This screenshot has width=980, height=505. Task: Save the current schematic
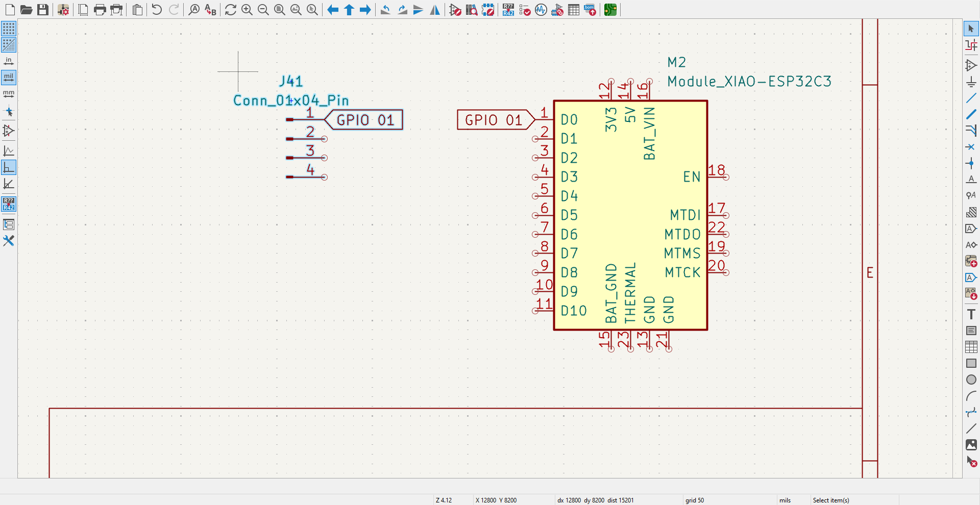pos(43,10)
